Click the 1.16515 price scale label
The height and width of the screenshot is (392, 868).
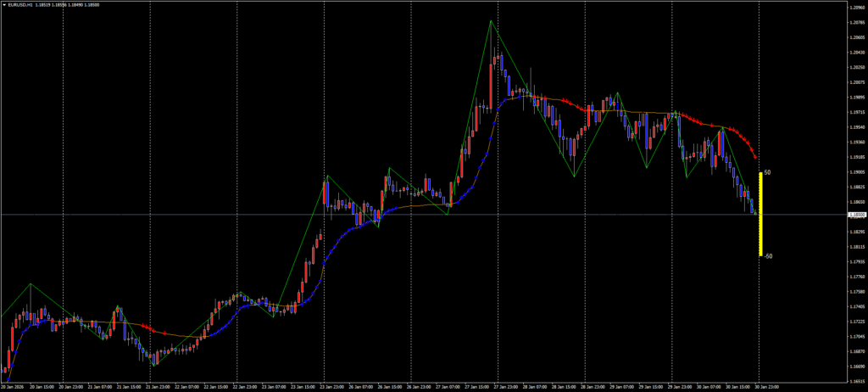pos(855,381)
